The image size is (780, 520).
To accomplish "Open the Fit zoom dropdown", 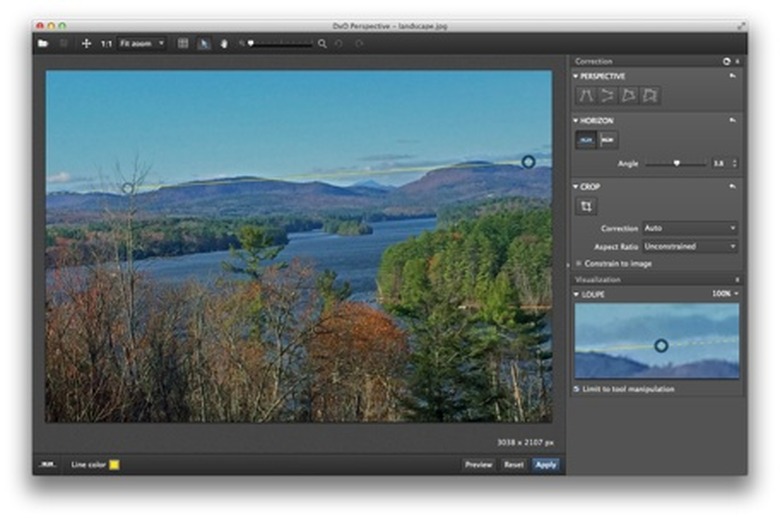I will (142, 44).
